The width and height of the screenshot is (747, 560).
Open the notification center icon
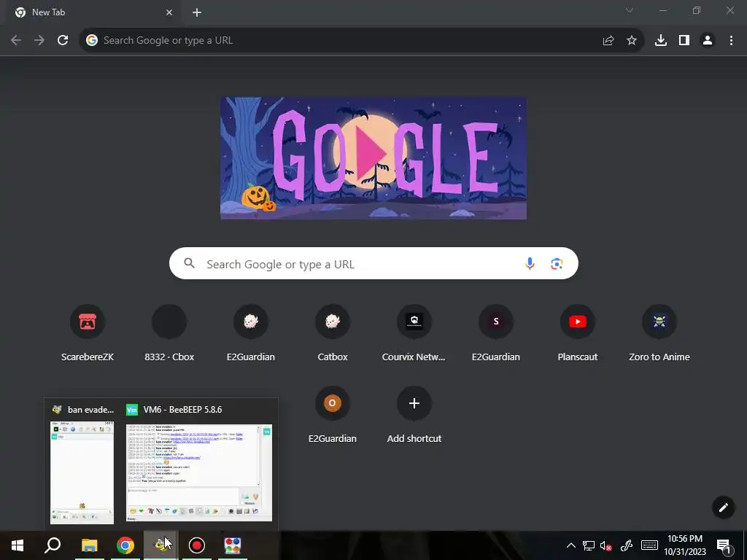point(724,546)
